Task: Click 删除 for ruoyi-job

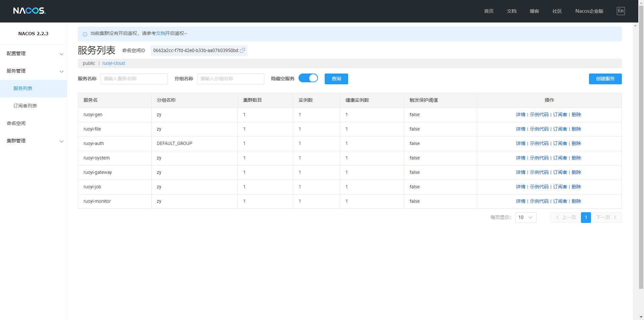Action: (x=576, y=187)
